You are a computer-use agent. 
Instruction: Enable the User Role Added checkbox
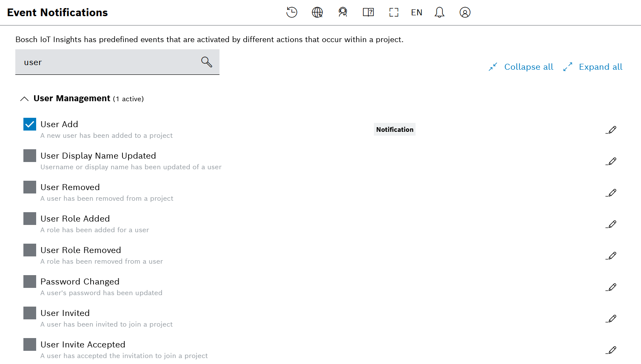coord(30,219)
